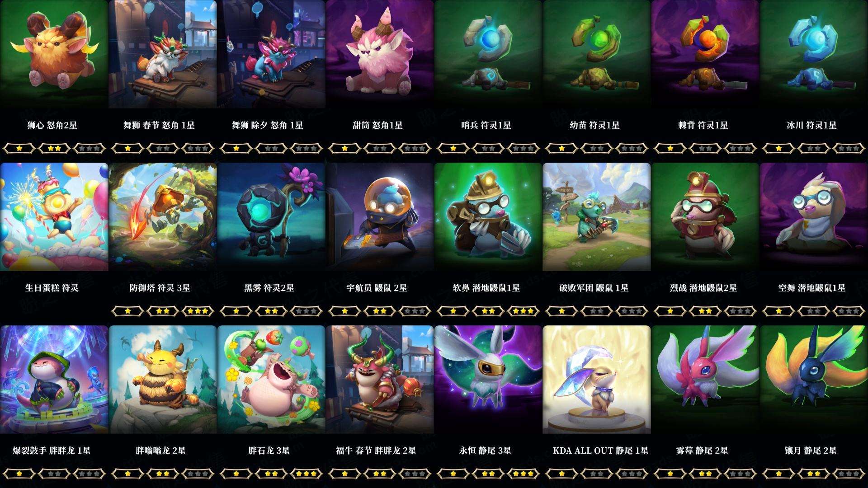The width and height of the screenshot is (868, 488).
Task: Select three-star badge under 软鼻 潜地鼹鼠
Action: [524, 311]
